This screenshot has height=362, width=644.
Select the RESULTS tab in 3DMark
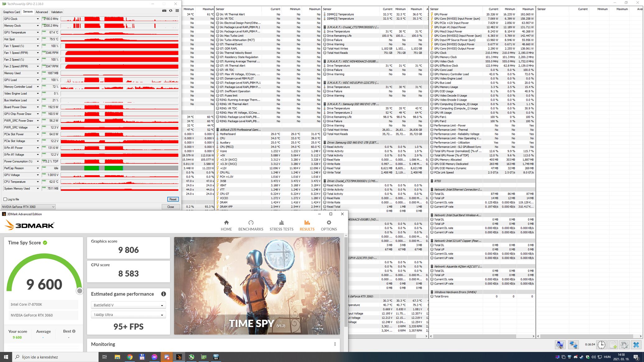[307, 226]
